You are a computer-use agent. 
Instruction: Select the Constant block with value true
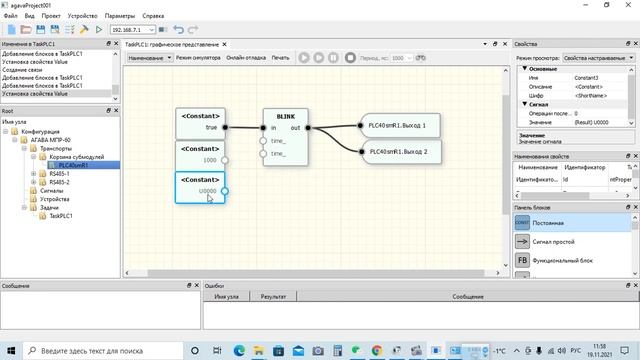pyautogui.click(x=200, y=123)
